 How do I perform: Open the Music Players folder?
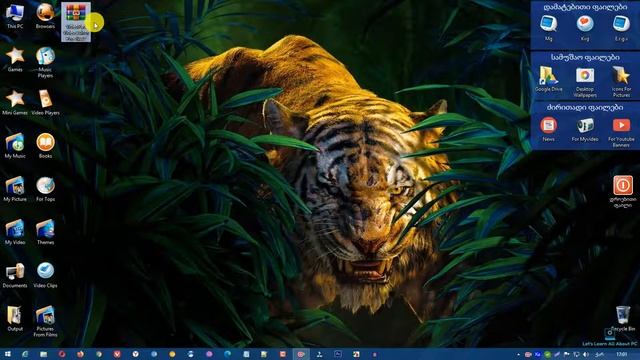coord(45,62)
